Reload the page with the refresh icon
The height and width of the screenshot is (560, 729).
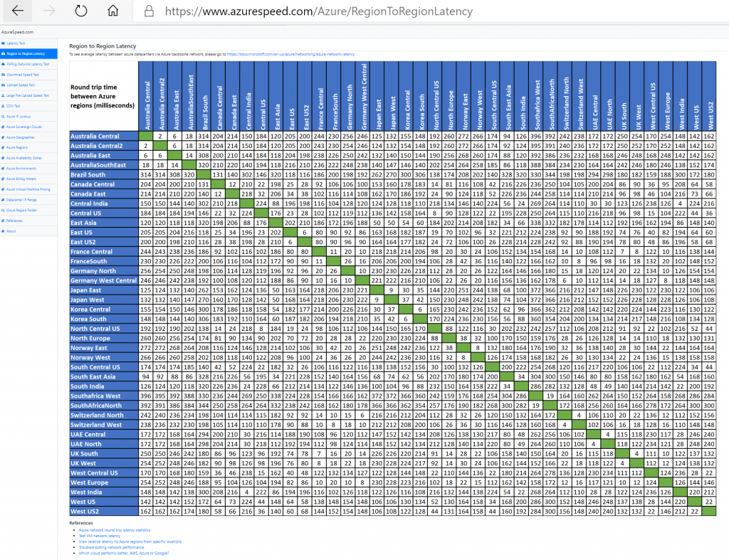pyautogui.click(x=81, y=11)
